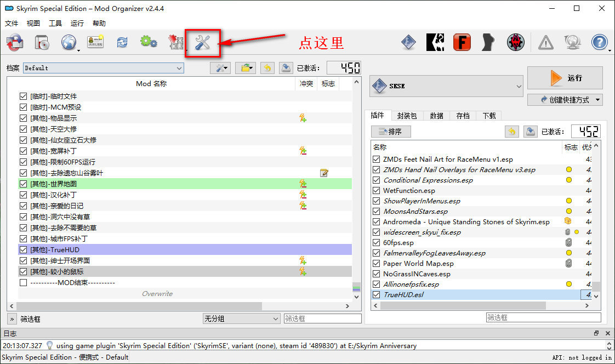Click the red F shortcut icon

click(x=462, y=43)
